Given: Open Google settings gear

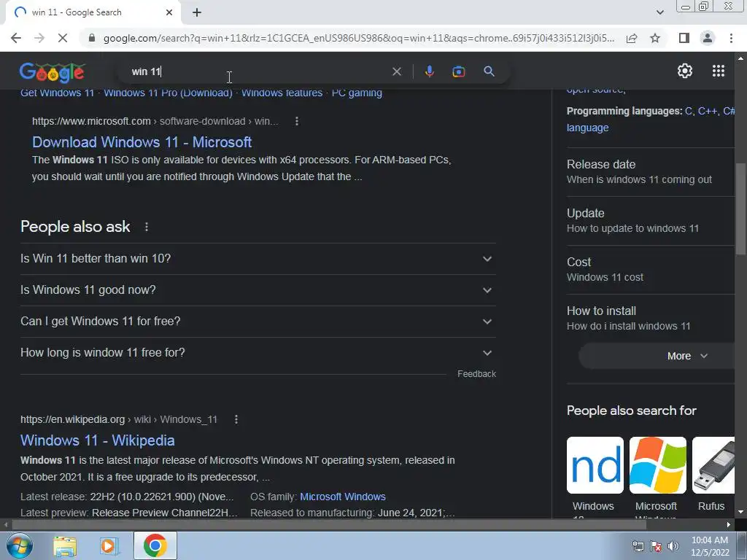Looking at the screenshot, I should coord(684,71).
